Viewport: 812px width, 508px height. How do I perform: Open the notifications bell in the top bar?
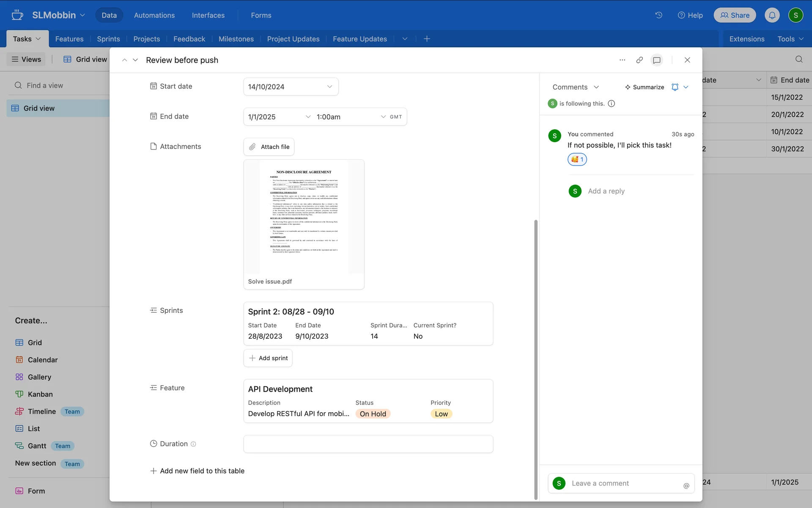tap(772, 15)
